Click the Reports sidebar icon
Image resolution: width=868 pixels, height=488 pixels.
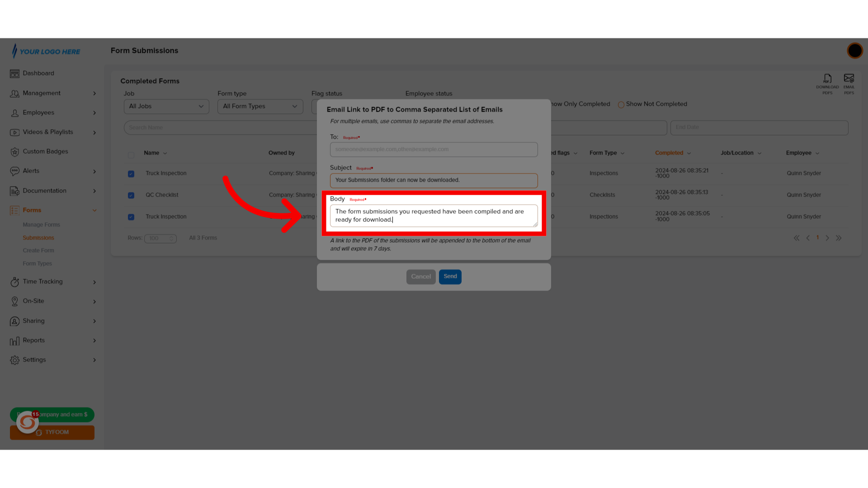pos(14,340)
